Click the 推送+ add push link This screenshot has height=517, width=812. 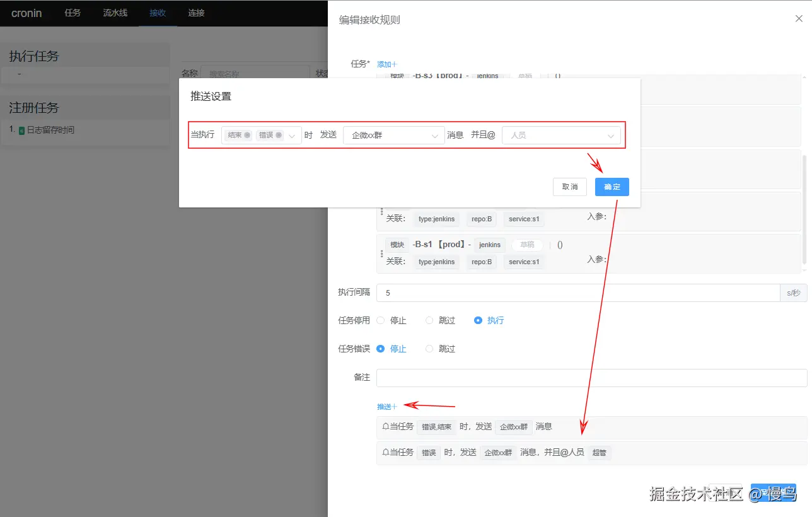click(386, 406)
